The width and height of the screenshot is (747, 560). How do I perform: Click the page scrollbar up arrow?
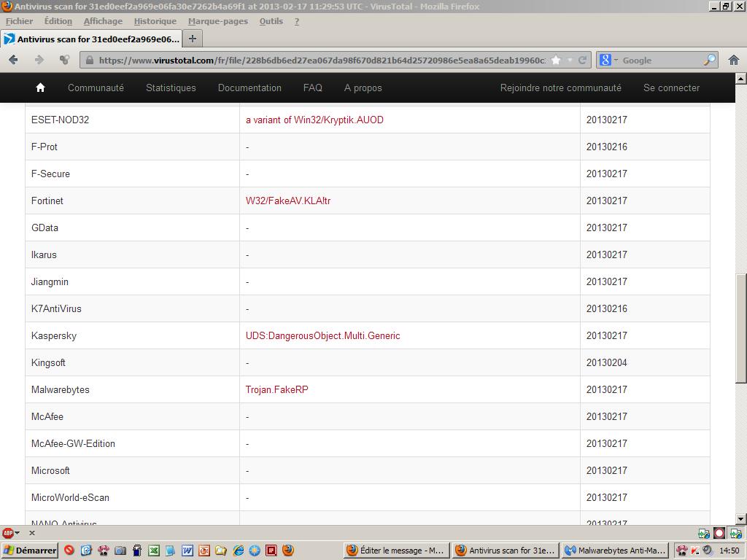click(x=741, y=78)
